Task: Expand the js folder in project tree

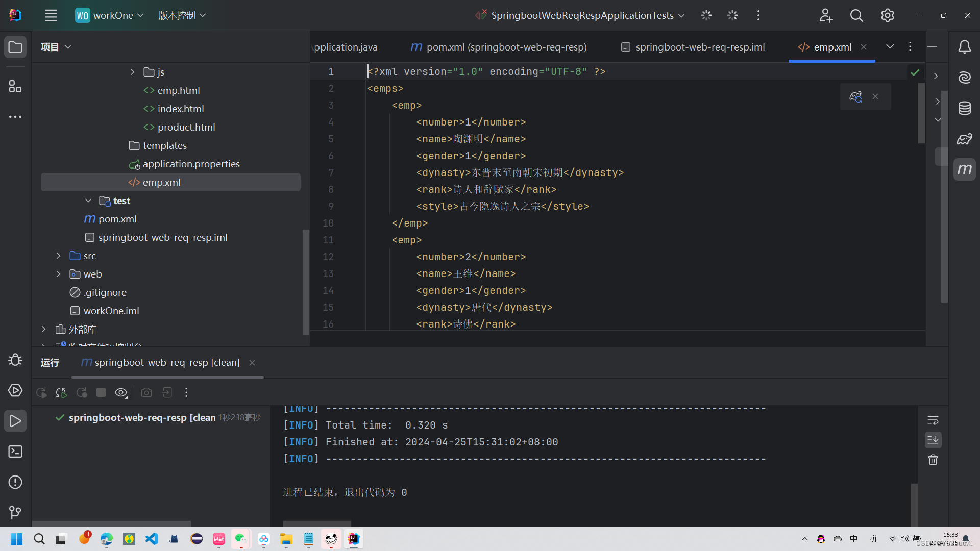Action: click(132, 72)
